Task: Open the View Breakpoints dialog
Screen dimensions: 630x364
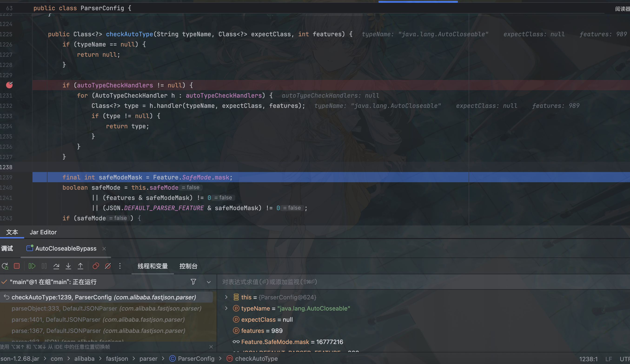Action: point(96,266)
